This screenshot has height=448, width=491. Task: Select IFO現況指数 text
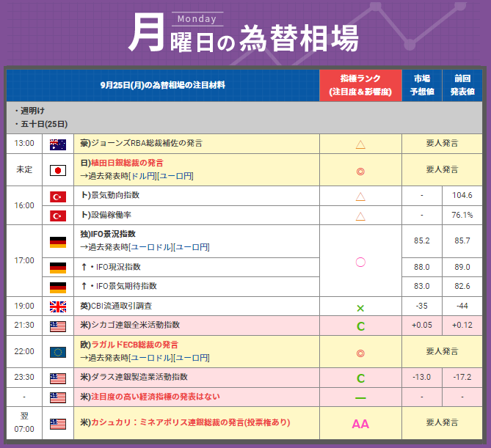(x=118, y=267)
